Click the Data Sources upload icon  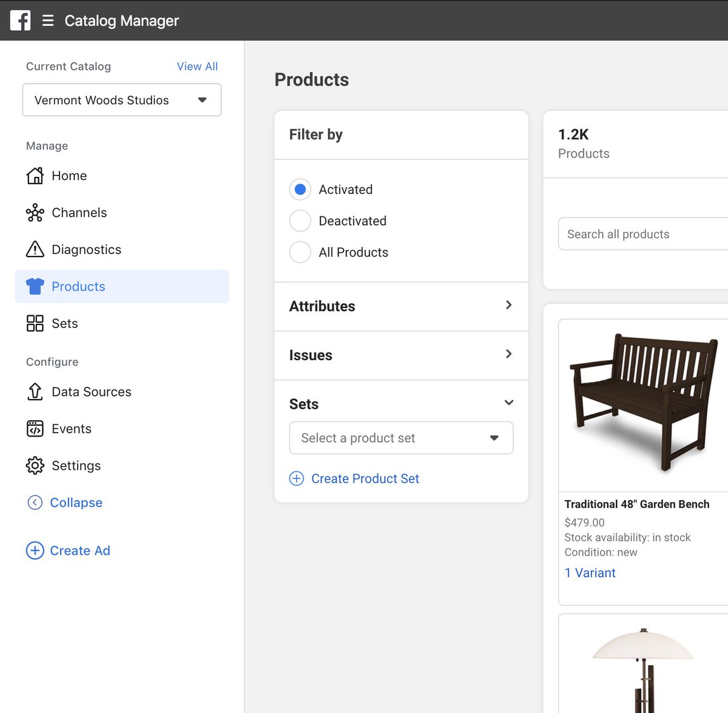[35, 392]
